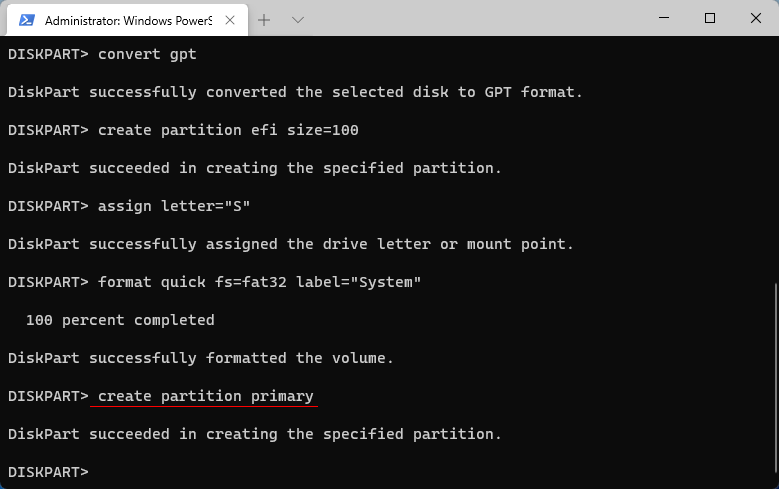Click the "format quick fs=fat32" command line
Screen dimensions: 779x489
click(259, 282)
